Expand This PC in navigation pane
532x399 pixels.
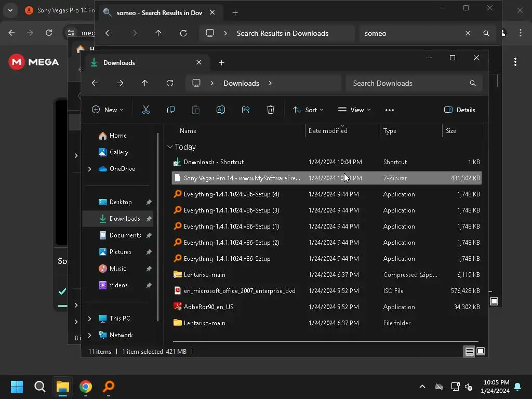(89, 318)
